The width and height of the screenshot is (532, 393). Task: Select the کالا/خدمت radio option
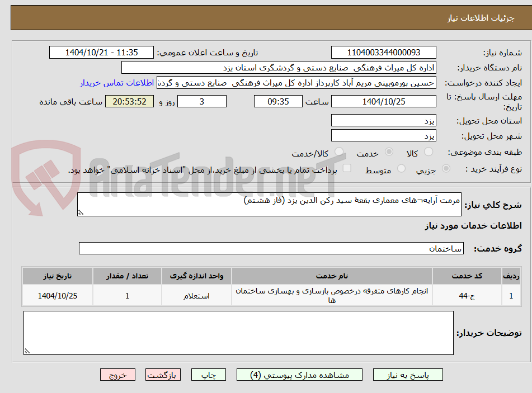(338, 152)
